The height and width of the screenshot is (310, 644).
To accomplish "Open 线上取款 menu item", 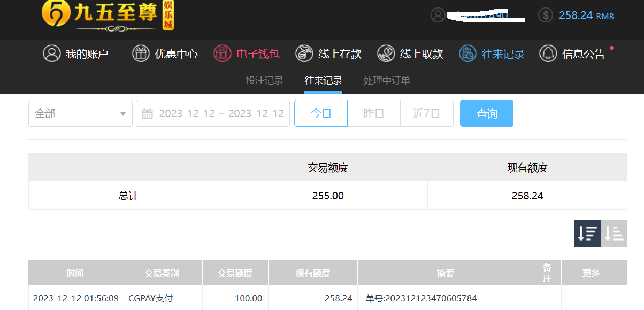I will coord(410,53).
